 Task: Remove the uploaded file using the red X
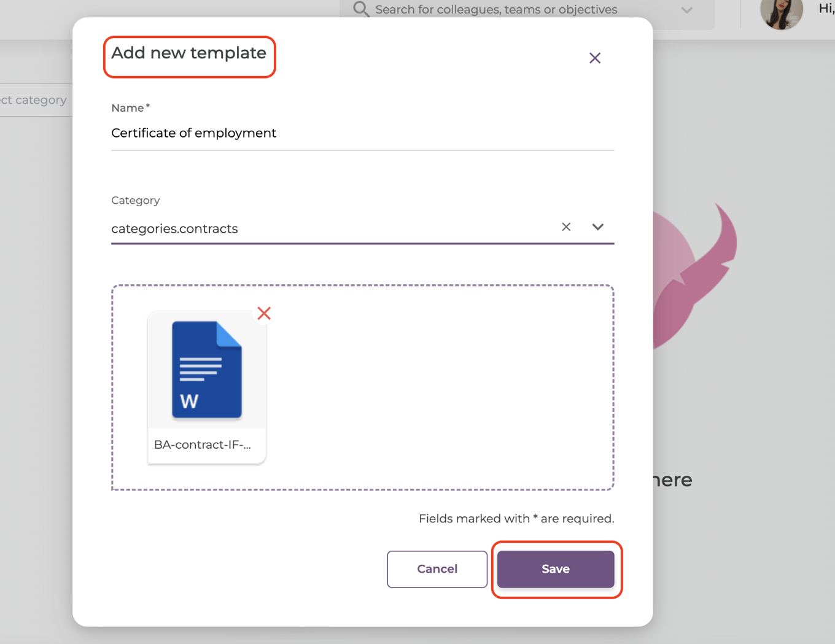(264, 313)
